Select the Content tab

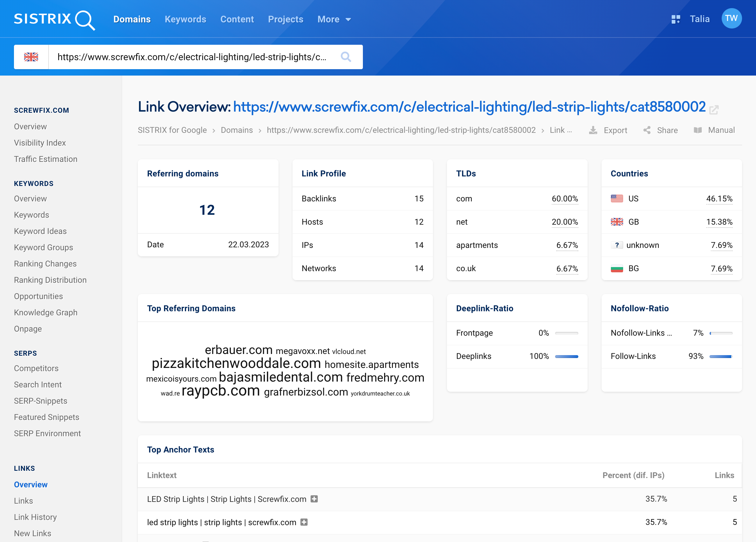coord(237,19)
